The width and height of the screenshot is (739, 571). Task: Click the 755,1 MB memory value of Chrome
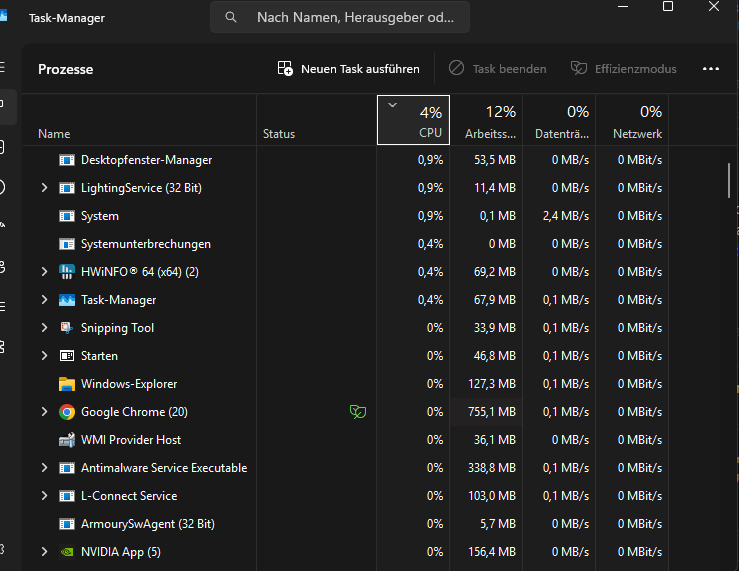coord(492,412)
